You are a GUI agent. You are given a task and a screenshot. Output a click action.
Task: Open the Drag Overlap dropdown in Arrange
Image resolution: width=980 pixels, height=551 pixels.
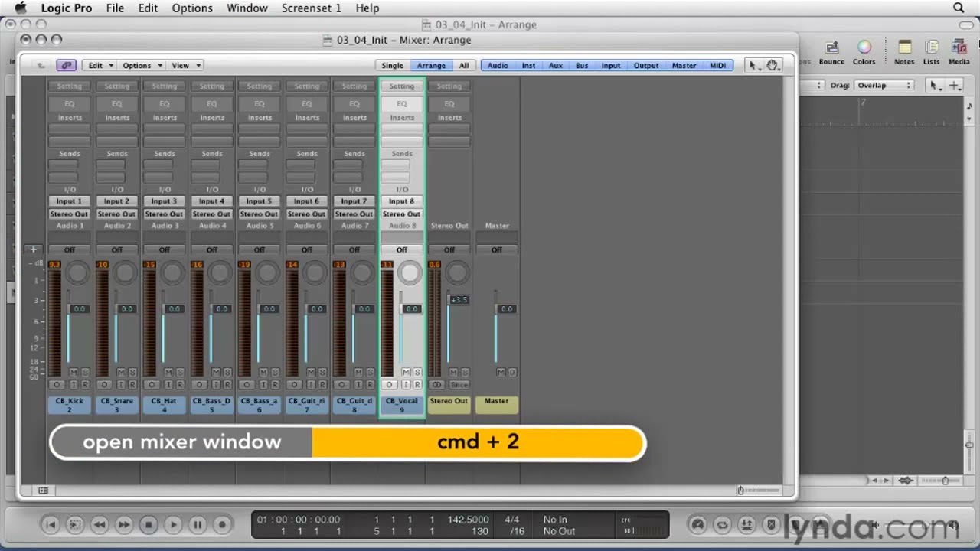coord(884,86)
